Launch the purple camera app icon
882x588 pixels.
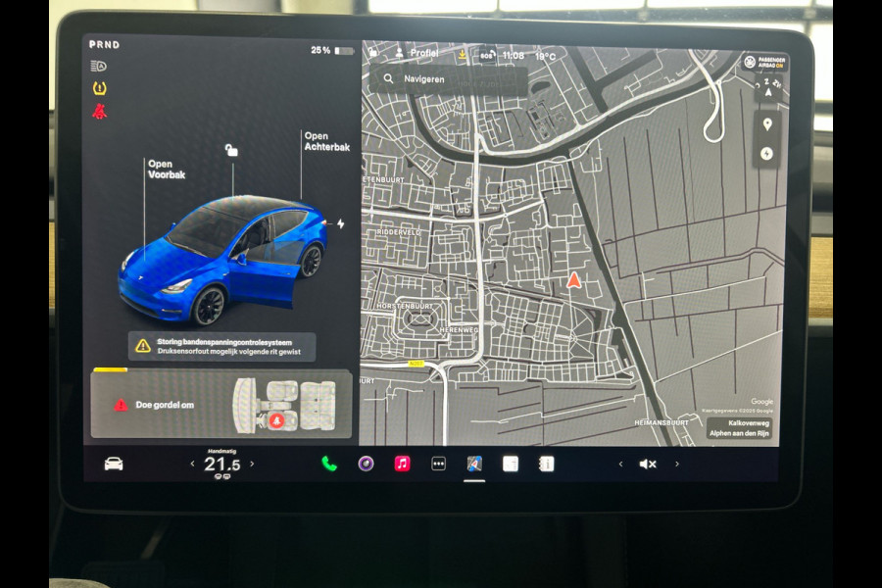coord(366,464)
